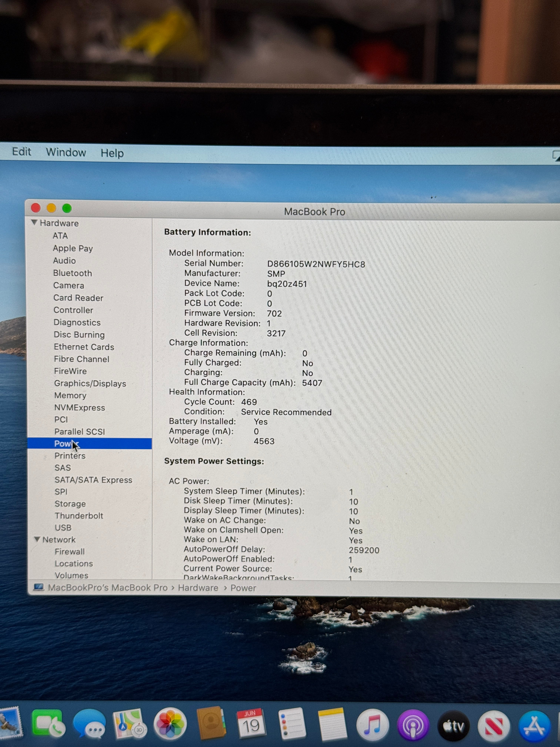Open App Store from the Dock
The width and height of the screenshot is (560, 747).
pyautogui.click(x=534, y=727)
